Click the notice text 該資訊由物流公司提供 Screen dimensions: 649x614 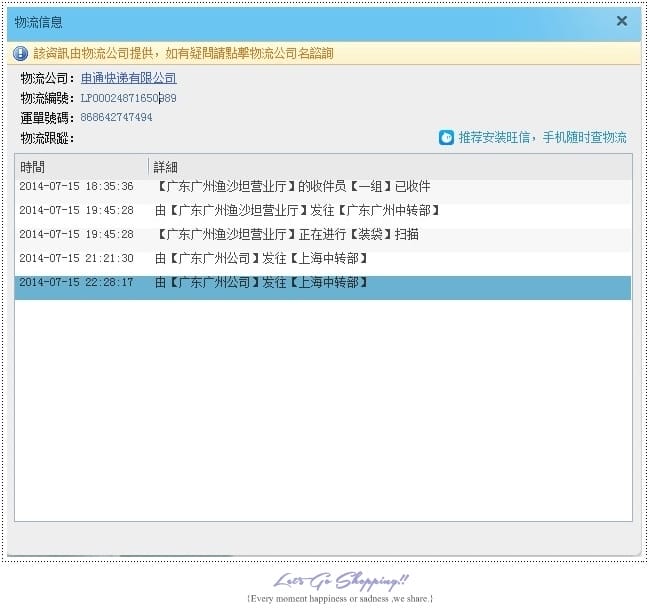94,53
